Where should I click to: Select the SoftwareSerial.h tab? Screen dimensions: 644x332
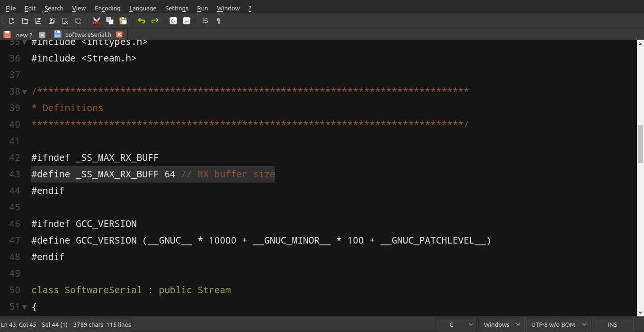point(88,35)
